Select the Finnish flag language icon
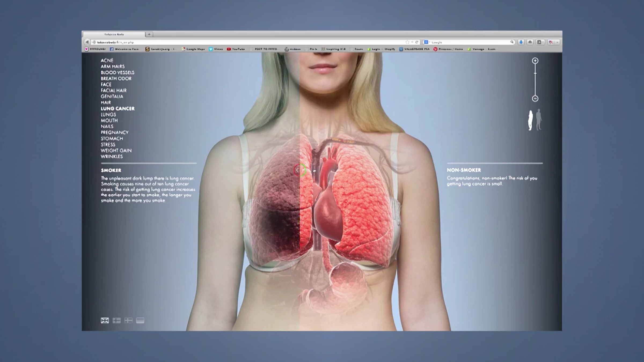 point(116,320)
